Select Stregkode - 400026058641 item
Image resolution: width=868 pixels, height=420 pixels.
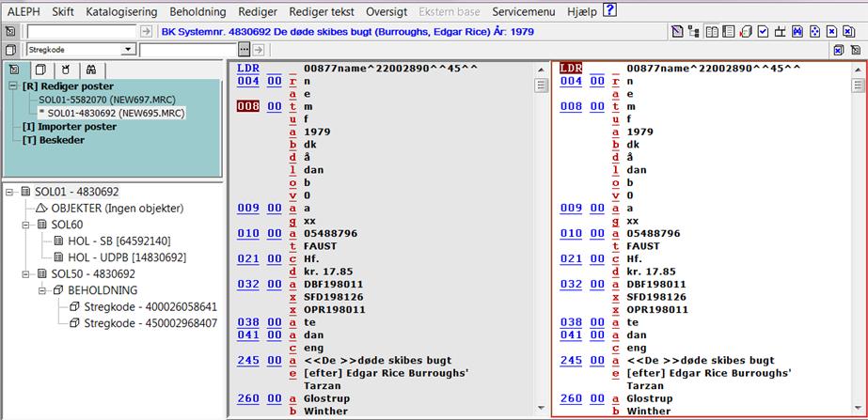point(150,306)
